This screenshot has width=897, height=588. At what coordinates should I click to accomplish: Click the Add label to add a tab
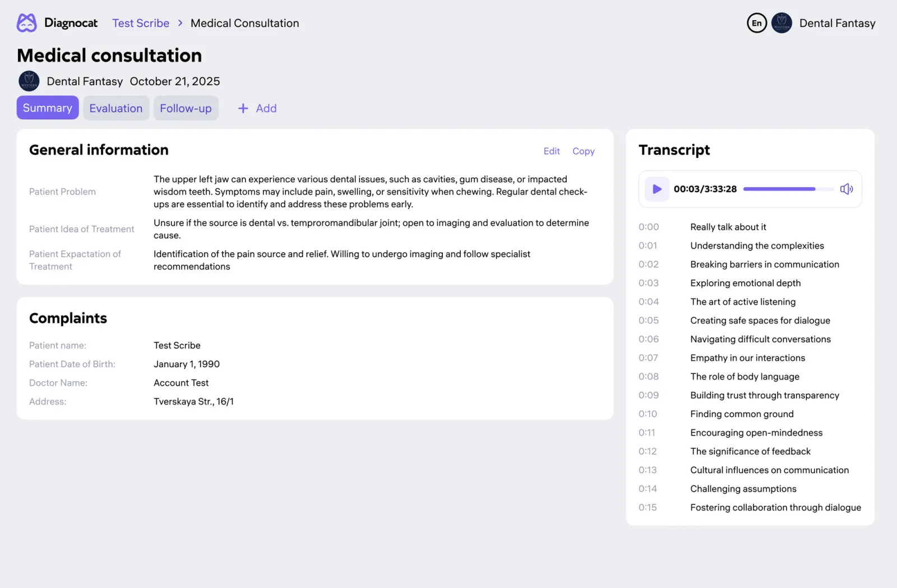click(266, 108)
